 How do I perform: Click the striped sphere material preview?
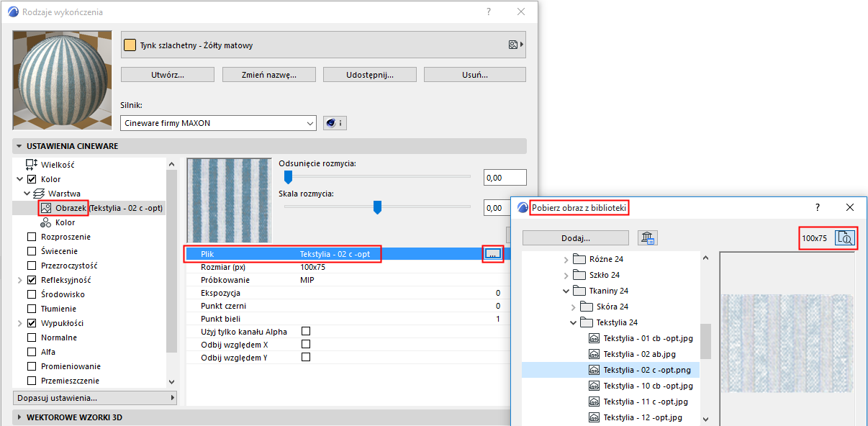[62, 79]
